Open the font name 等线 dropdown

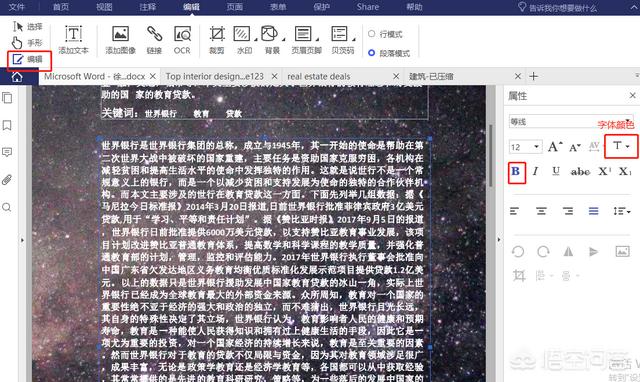[x=571, y=122]
